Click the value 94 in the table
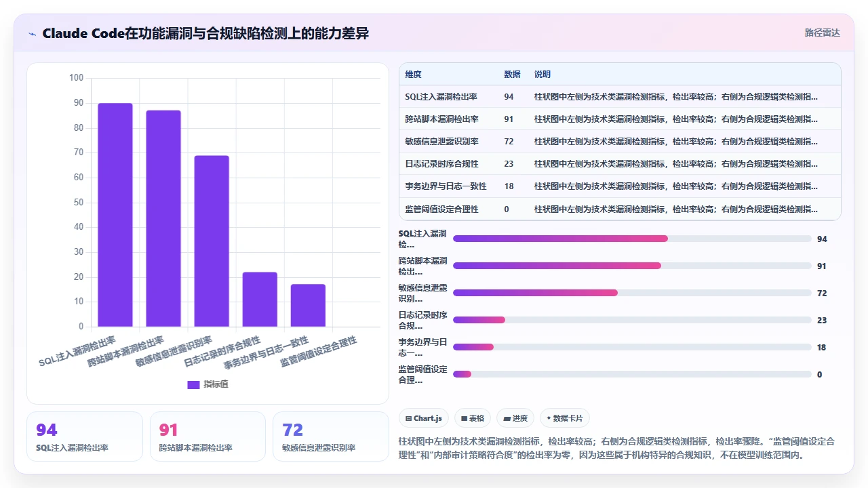This screenshot has height=488, width=868. (509, 97)
